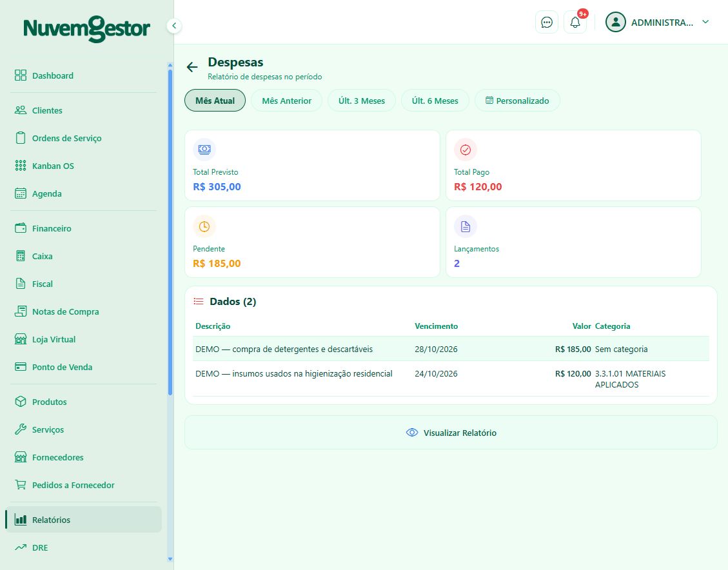The width and height of the screenshot is (728, 570).
Task: Open the Notas de Compra receipt icon
Action: coord(21,311)
